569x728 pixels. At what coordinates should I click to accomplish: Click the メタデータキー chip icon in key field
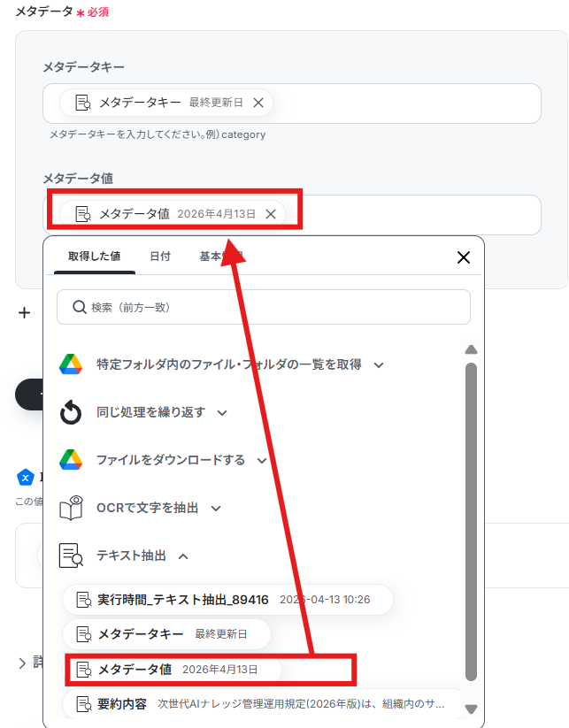(83, 103)
